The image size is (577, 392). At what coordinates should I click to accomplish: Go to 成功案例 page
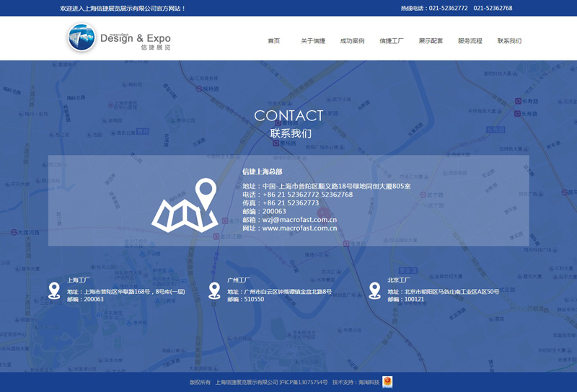point(352,41)
